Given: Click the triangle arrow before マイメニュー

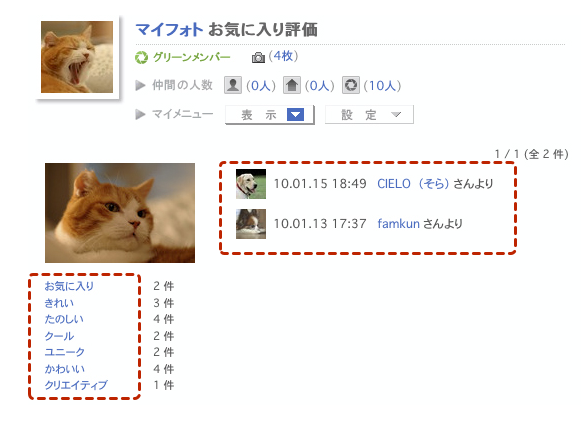Looking at the screenshot, I should pyautogui.click(x=140, y=114).
